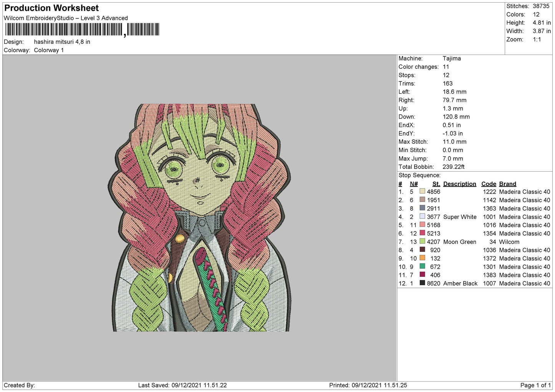Choose the teal swatch beside 672
This screenshot has width=555, height=392.
tap(422, 266)
